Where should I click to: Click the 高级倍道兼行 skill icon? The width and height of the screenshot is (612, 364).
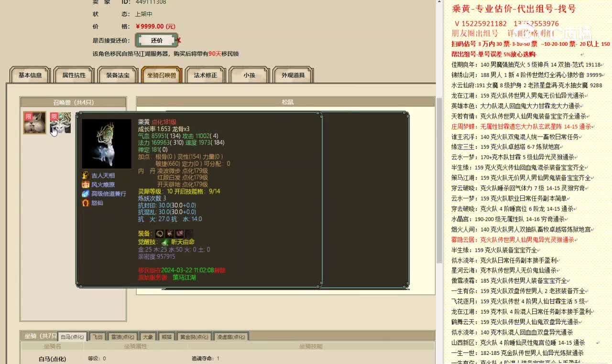pyautogui.click(x=86, y=193)
